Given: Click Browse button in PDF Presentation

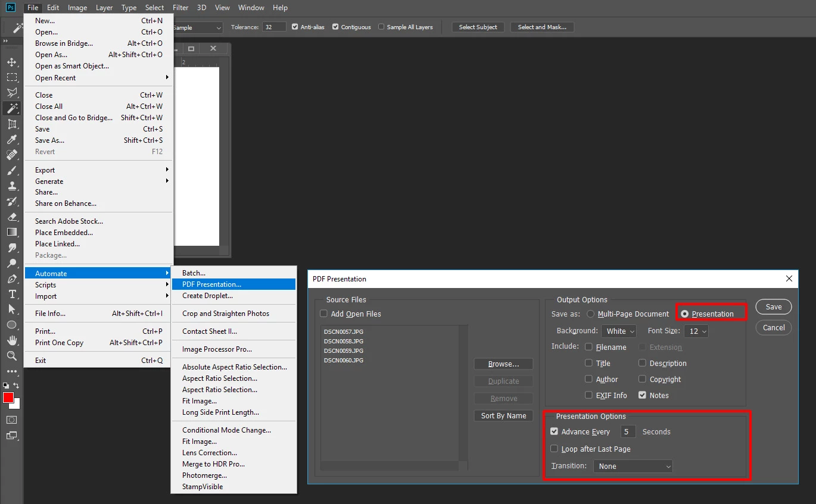Looking at the screenshot, I should click(503, 364).
